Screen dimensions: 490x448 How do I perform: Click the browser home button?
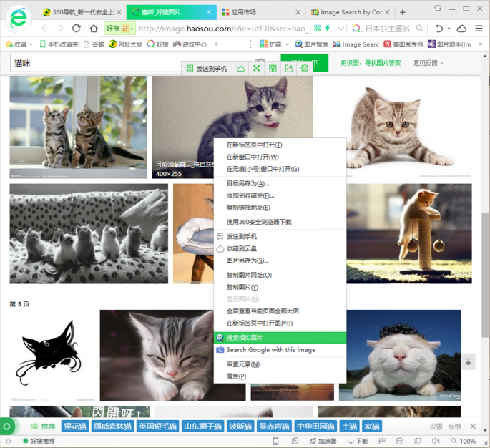[x=94, y=29]
